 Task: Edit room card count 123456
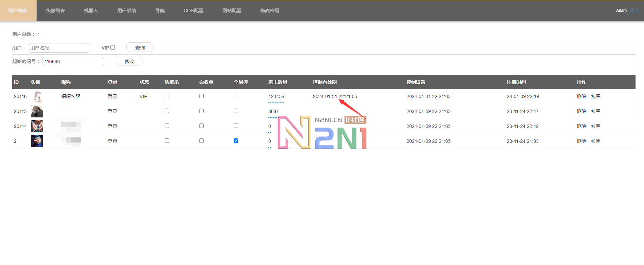(x=276, y=97)
